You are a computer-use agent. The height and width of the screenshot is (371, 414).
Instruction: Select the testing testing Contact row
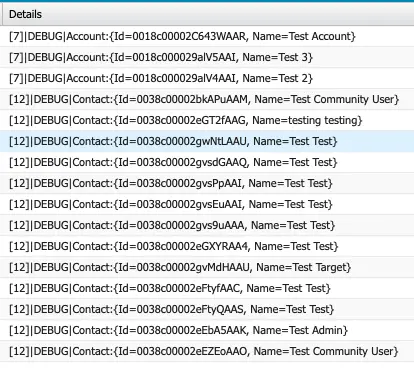click(207, 120)
